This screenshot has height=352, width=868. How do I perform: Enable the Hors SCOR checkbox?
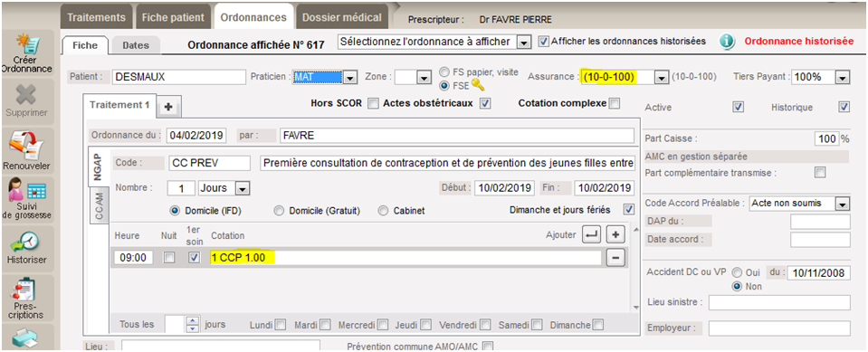click(373, 103)
